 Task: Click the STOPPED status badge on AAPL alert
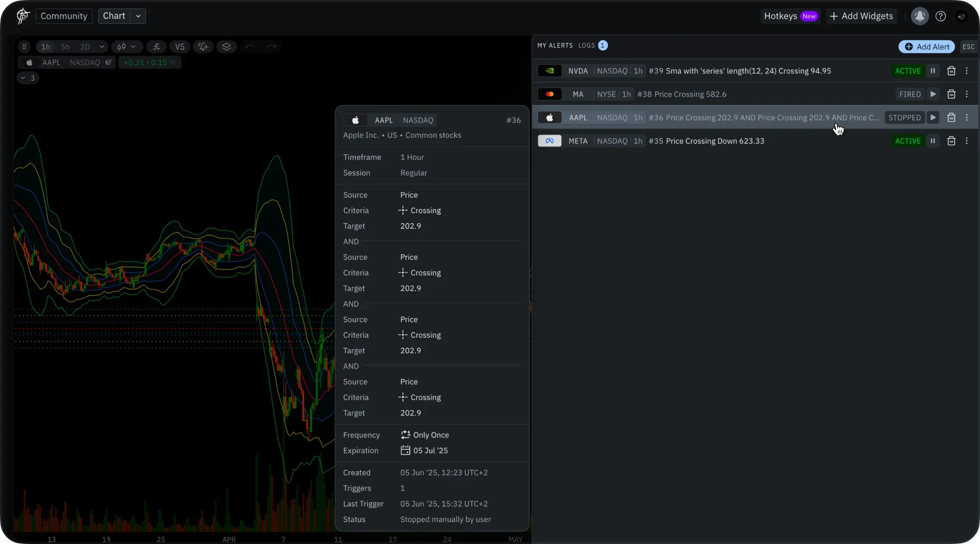pyautogui.click(x=904, y=117)
